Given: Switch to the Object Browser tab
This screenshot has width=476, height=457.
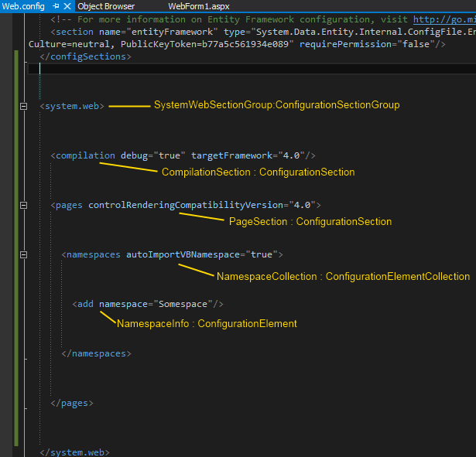Looking at the screenshot, I should 106,5.
